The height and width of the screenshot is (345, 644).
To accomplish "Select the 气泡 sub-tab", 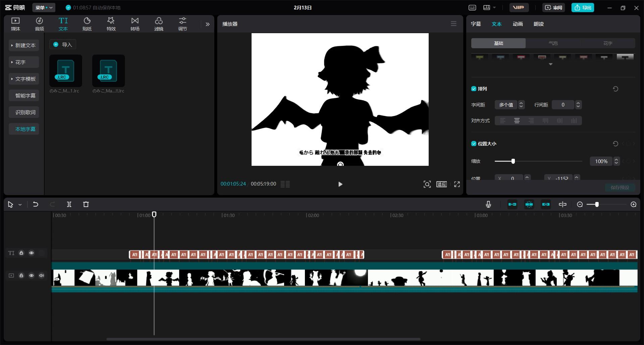I will tap(553, 43).
